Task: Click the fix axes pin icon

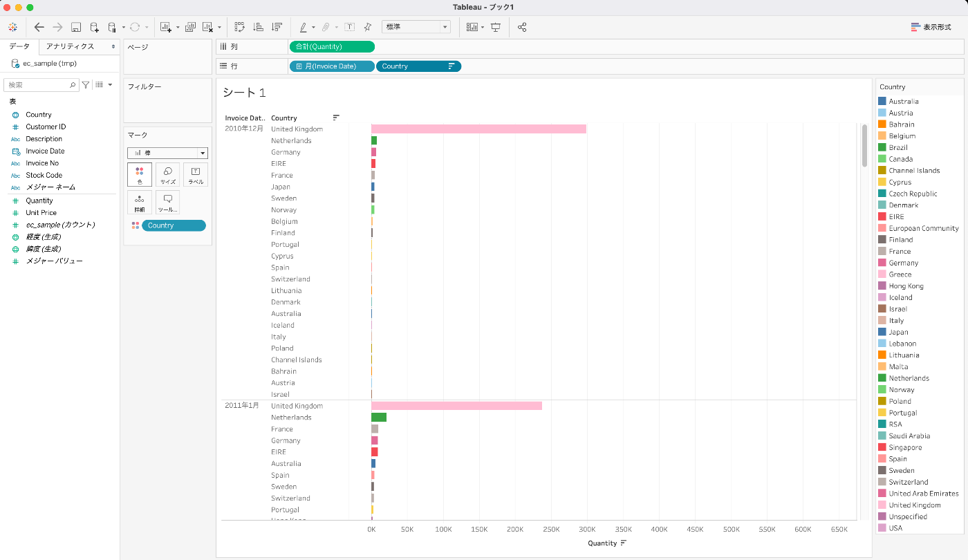Action: [x=368, y=27]
